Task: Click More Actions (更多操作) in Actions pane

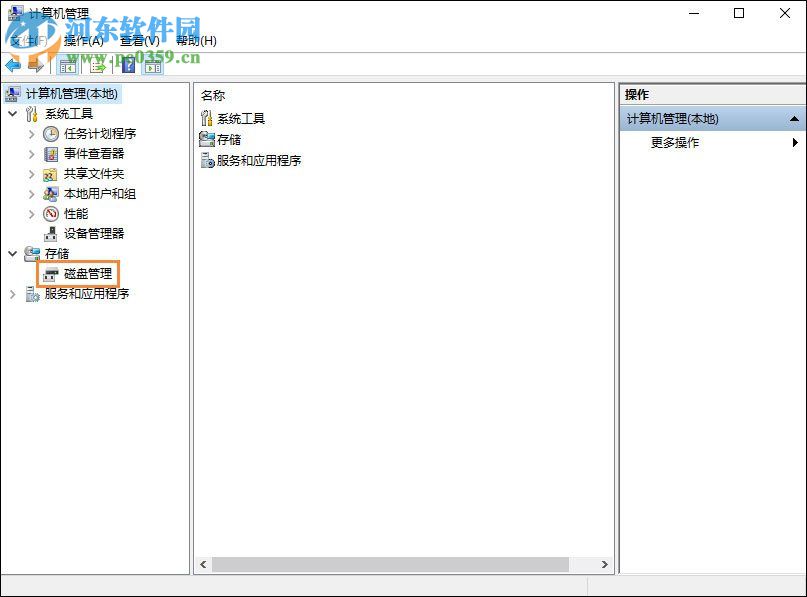Action: tap(674, 142)
